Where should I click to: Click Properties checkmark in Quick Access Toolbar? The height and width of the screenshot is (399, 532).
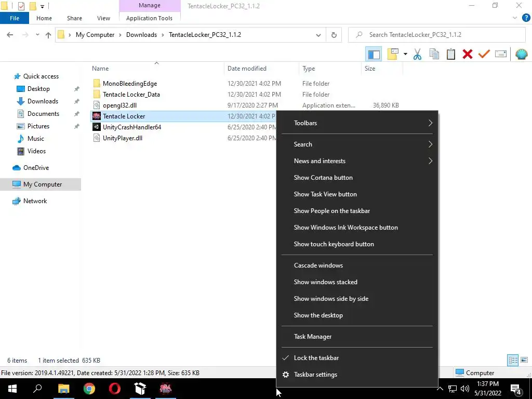21,6
